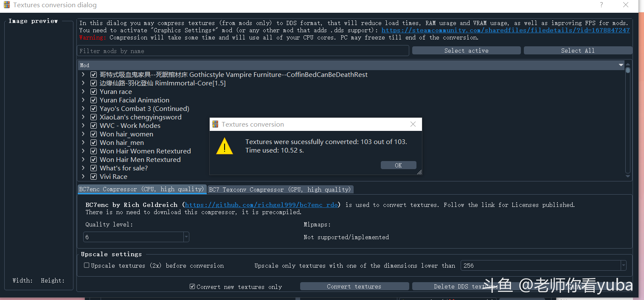Viewport: 644px width, 300px height.
Task: Expand the RimImmortal-Core mod entry
Action: point(83,83)
